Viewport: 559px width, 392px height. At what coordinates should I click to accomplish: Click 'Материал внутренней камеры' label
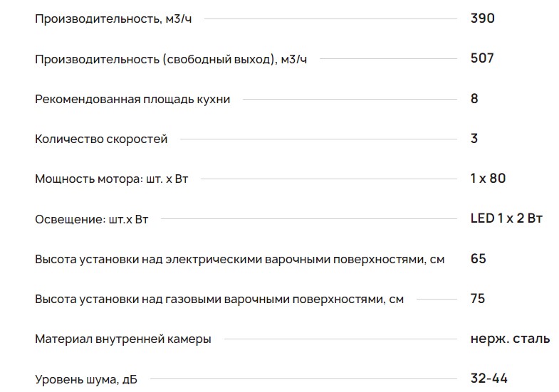[122, 339]
